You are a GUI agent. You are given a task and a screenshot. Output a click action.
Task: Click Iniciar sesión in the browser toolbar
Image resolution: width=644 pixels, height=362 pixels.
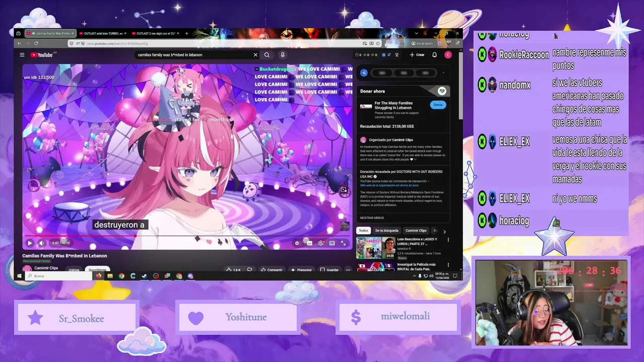[x=422, y=43]
